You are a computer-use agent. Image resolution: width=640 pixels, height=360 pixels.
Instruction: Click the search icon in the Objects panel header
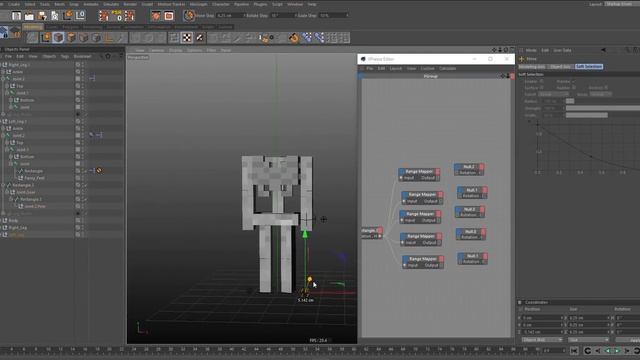(x=101, y=56)
